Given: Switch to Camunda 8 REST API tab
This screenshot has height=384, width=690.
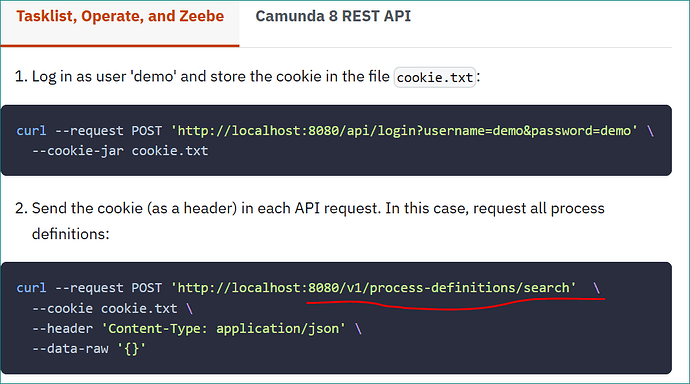Looking at the screenshot, I should point(333,17).
